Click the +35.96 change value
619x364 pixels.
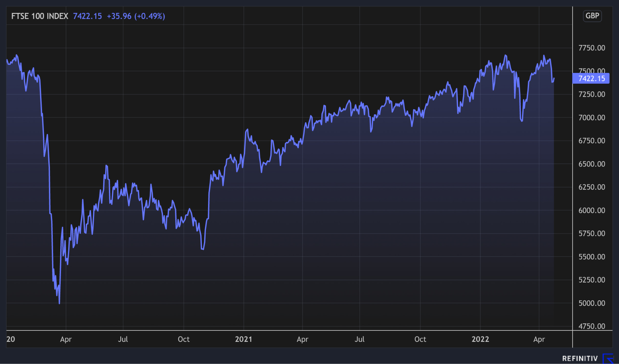click(119, 16)
